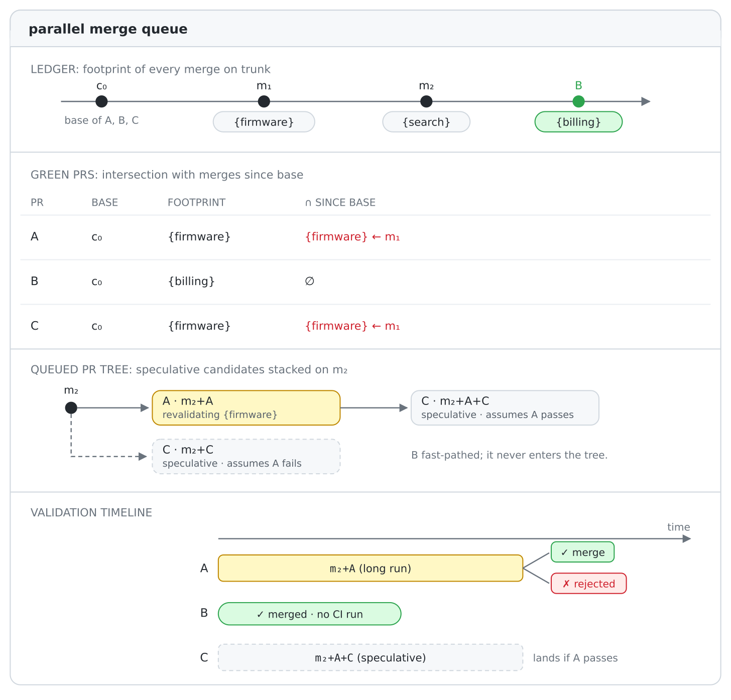731x700 pixels.
Task: Click the {firmware} footprint pill under m₁
Action: pyautogui.click(x=264, y=122)
